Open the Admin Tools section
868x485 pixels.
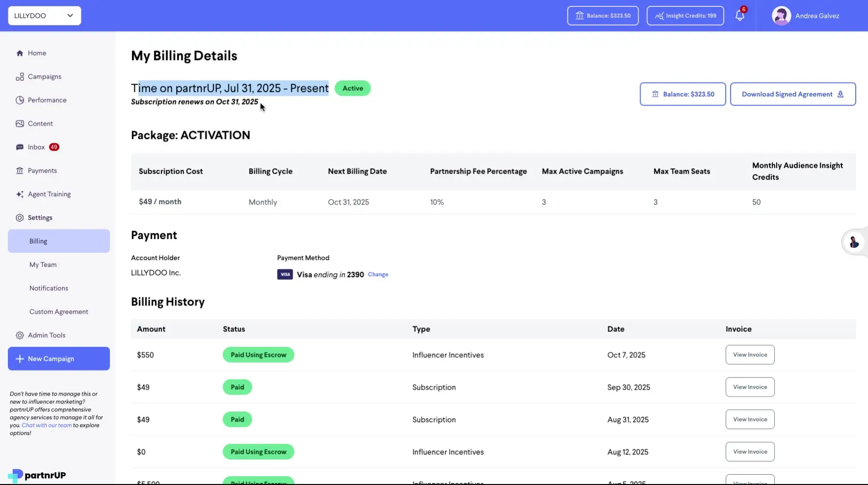pos(47,335)
